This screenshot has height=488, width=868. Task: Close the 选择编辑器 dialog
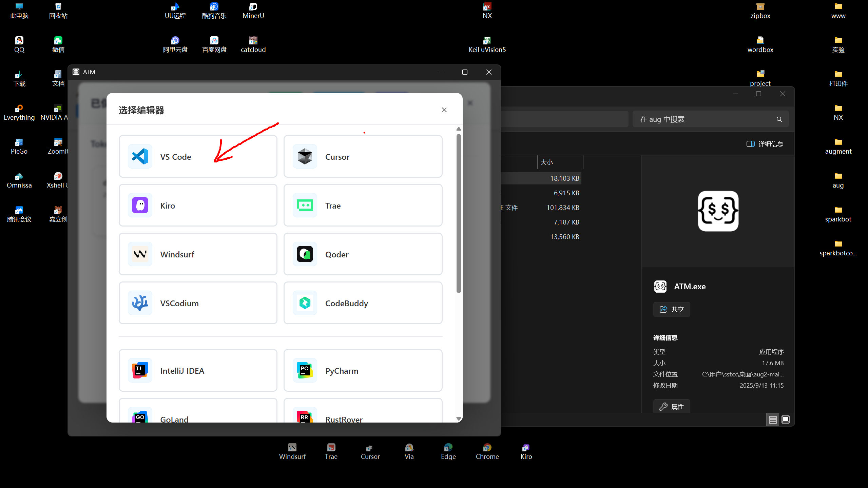pos(444,110)
